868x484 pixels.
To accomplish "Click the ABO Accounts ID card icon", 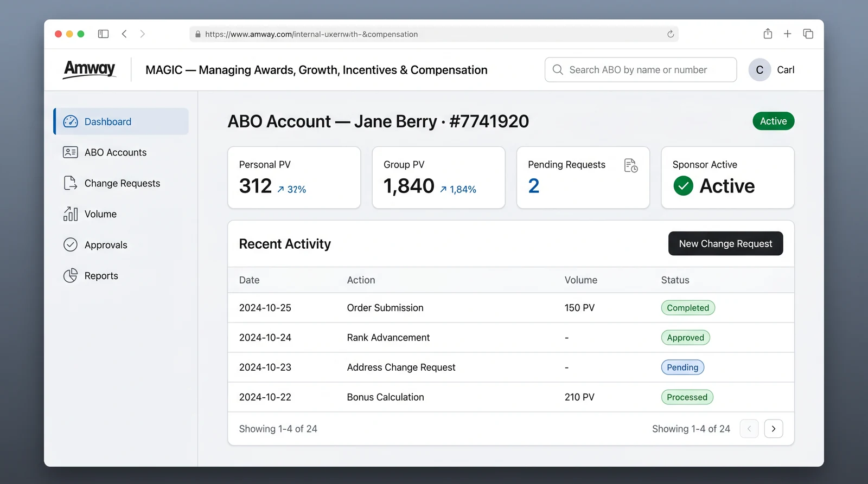I will tap(71, 152).
